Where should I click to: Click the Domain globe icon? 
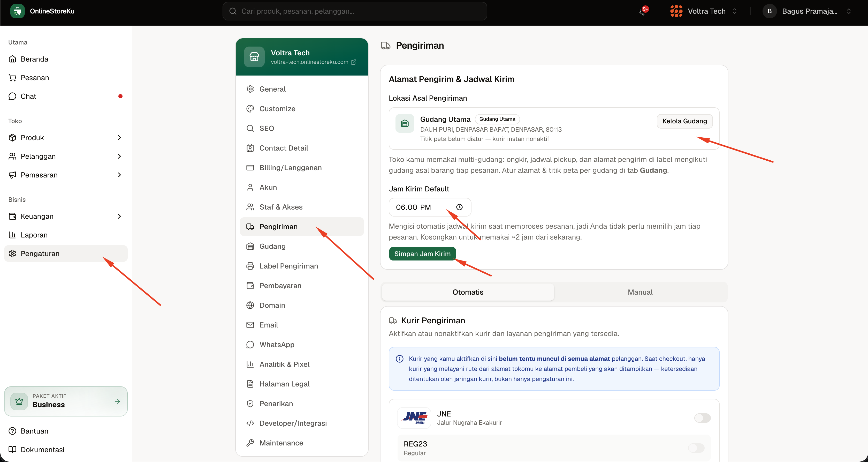(250, 305)
